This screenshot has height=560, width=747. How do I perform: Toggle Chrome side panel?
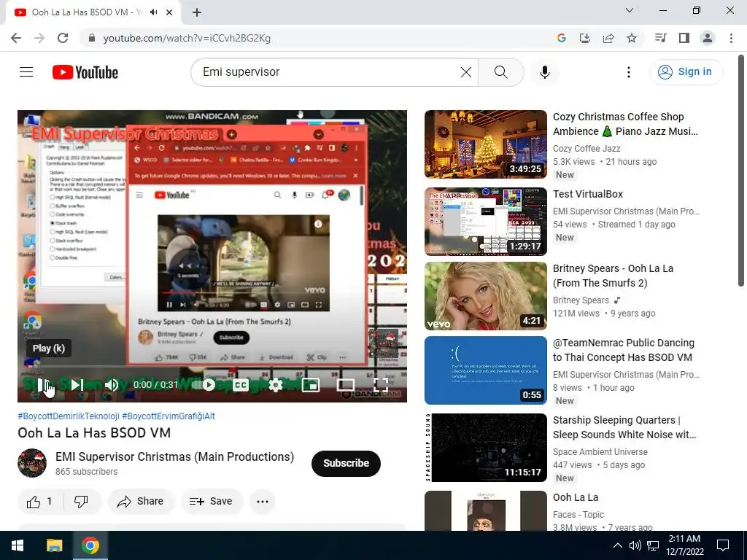684,38
